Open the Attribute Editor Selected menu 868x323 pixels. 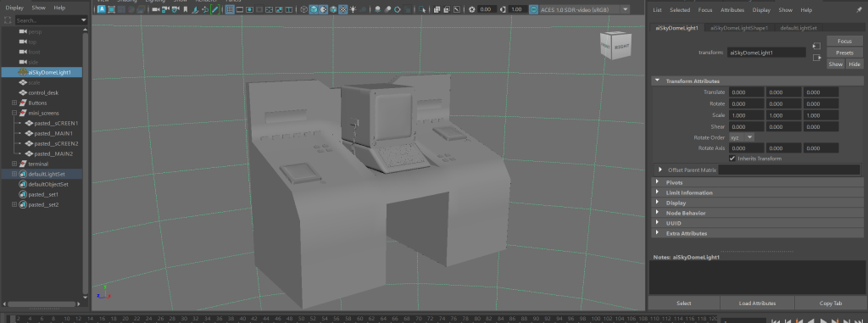pyautogui.click(x=680, y=10)
